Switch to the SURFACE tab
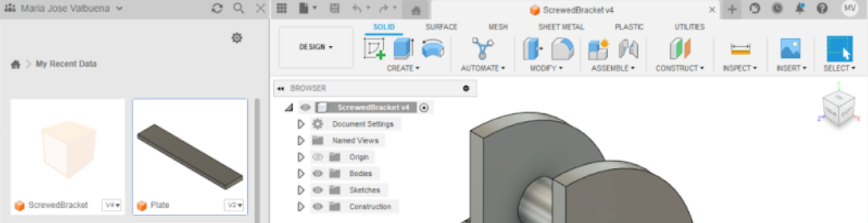The width and height of the screenshot is (868, 223). [441, 27]
